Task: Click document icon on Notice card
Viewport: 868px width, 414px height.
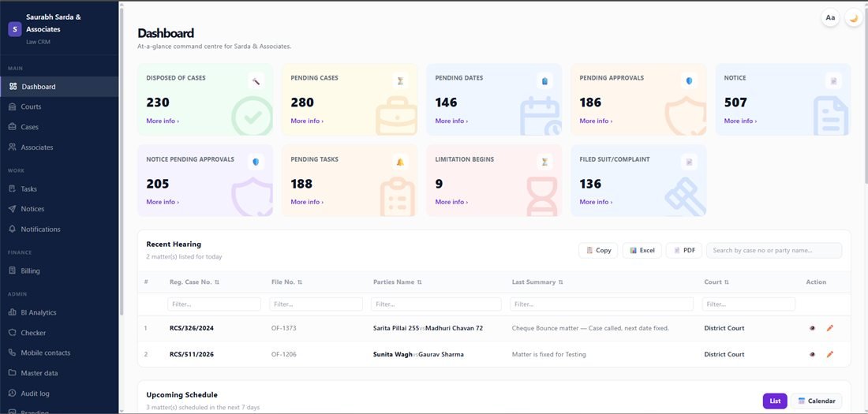Action: (834, 80)
